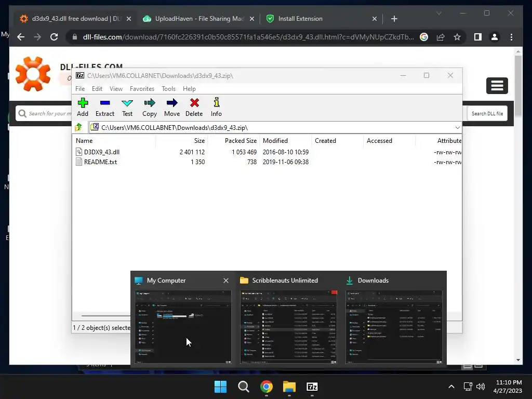Click the Add tool in 7-Zip

(x=83, y=107)
